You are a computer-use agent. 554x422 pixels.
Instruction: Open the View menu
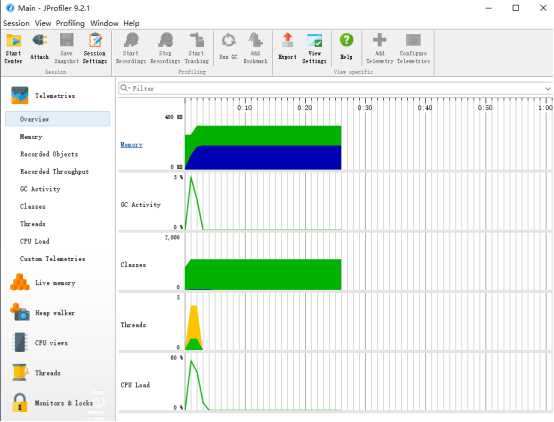(x=43, y=23)
